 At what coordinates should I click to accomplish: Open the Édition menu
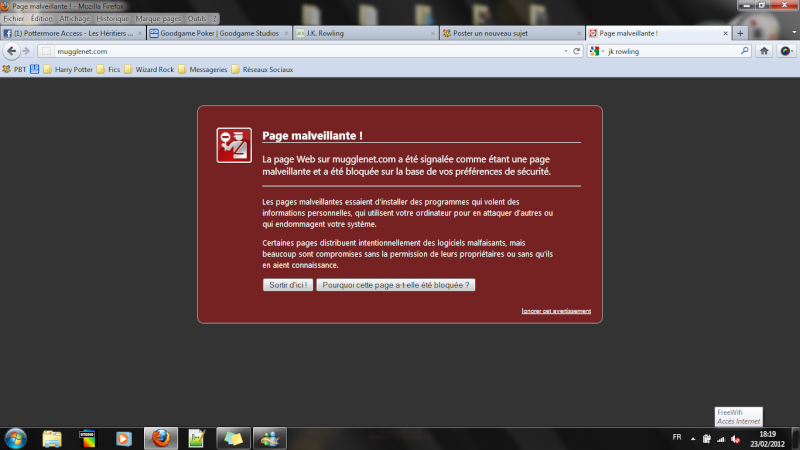point(41,18)
